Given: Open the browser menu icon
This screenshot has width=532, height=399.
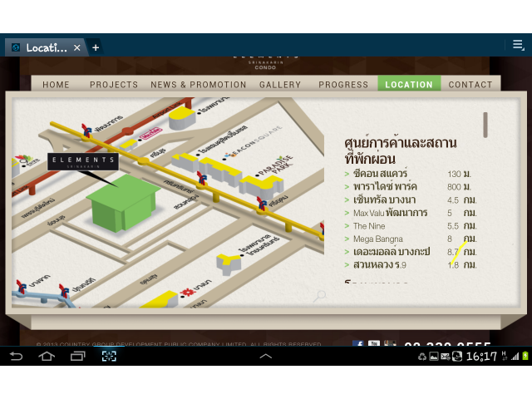Looking at the screenshot, I should [x=518, y=45].
